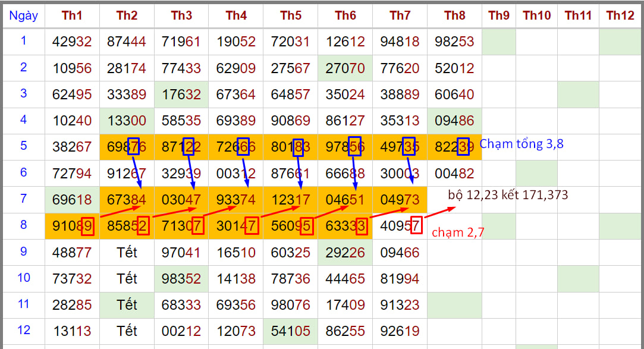Click the Ngày column header
Image resolution: width=644 pixels, height=349 pixels.
[x=23, y=16]
